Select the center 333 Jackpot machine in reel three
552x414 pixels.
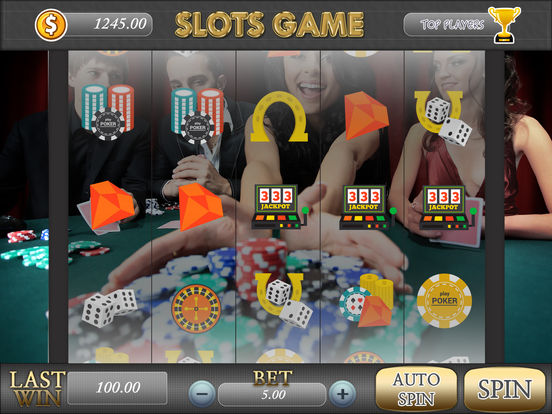pos(280,207)
